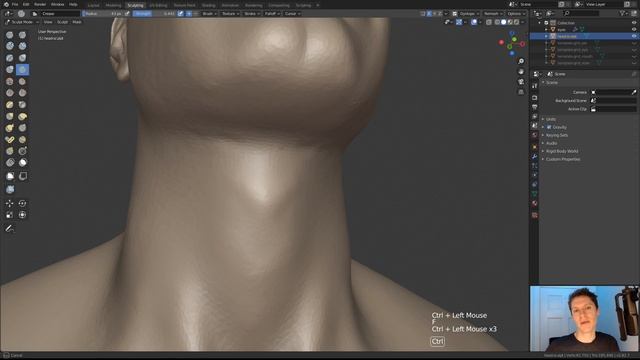Select the highlighted Crease brush

point(22,70)
